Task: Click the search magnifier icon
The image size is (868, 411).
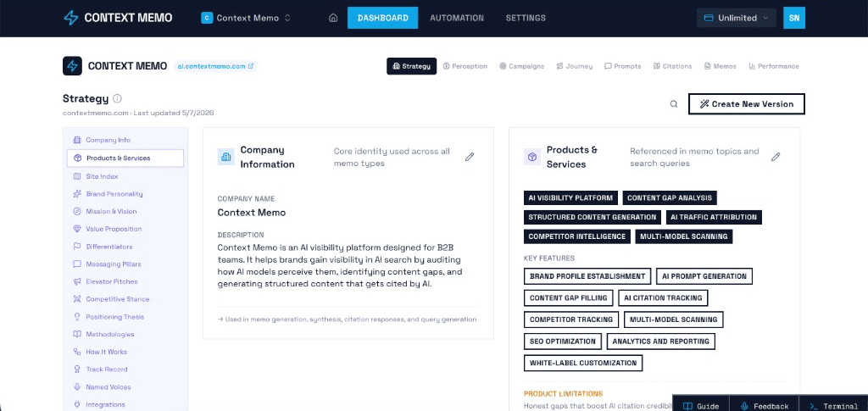Action: point(674,104)
